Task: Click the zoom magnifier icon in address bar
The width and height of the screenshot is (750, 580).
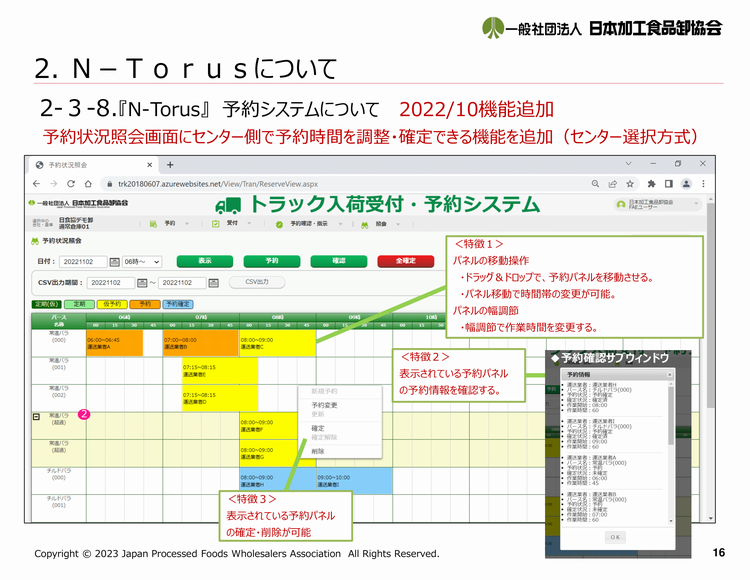Action: (595, 184)
